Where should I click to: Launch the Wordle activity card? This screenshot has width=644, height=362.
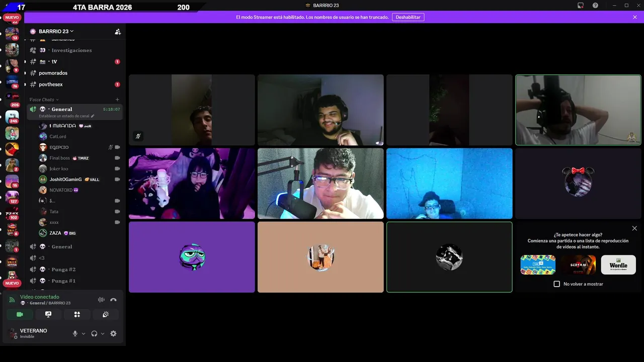[x=618, y=265]
